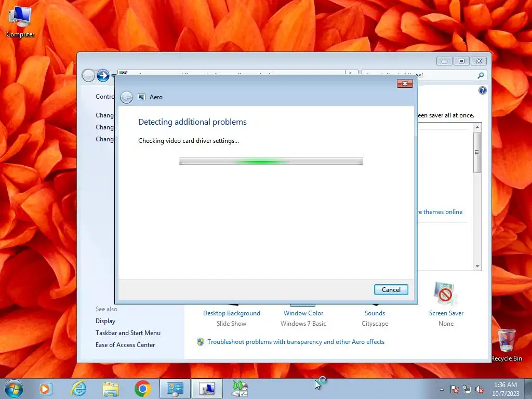Open Screen Saver settings icon
The width and height of the screenshot is (532, 399).
tap(445, 294)
